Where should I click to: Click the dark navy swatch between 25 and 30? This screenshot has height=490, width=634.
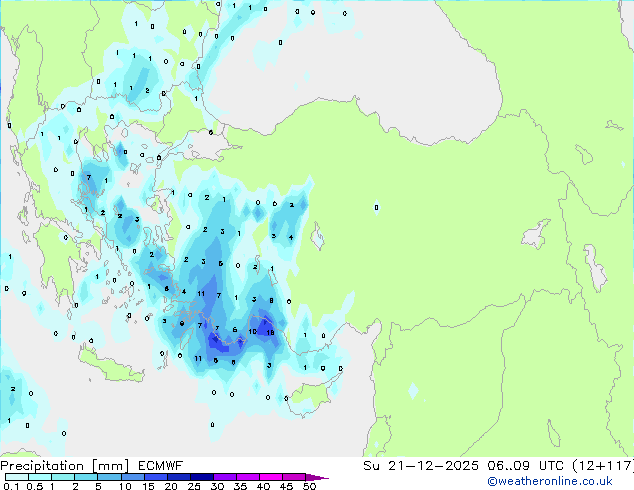pyautogui.click(x=202, y=477)
